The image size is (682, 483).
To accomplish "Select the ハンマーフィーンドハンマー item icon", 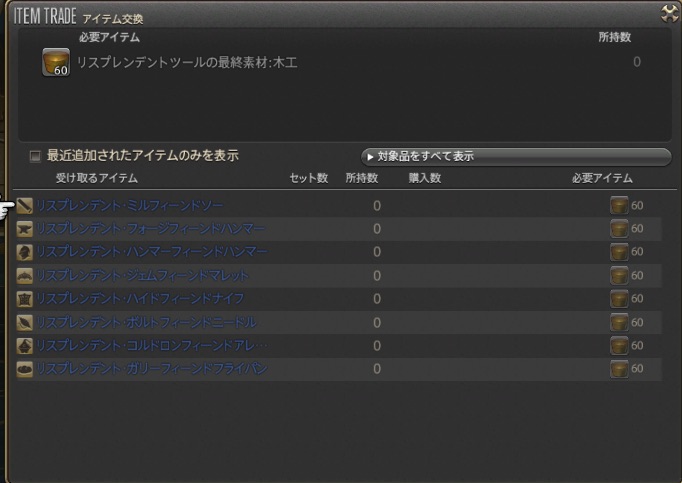I will click(25, 251).
